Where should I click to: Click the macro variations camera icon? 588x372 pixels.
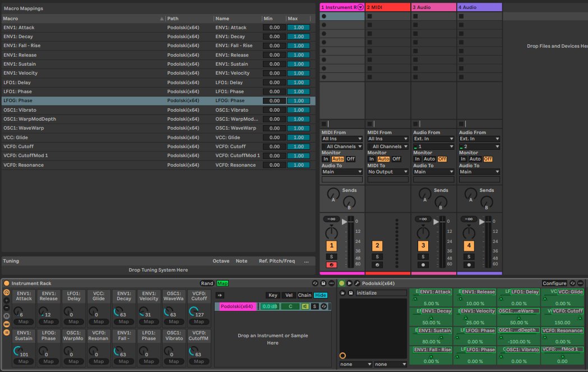coord(6,316)
